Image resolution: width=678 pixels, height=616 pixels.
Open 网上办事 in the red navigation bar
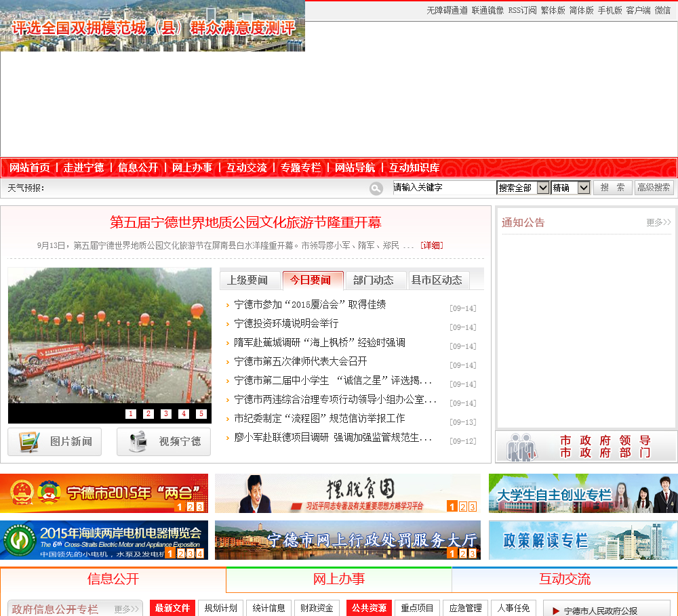tap(193, 168)
